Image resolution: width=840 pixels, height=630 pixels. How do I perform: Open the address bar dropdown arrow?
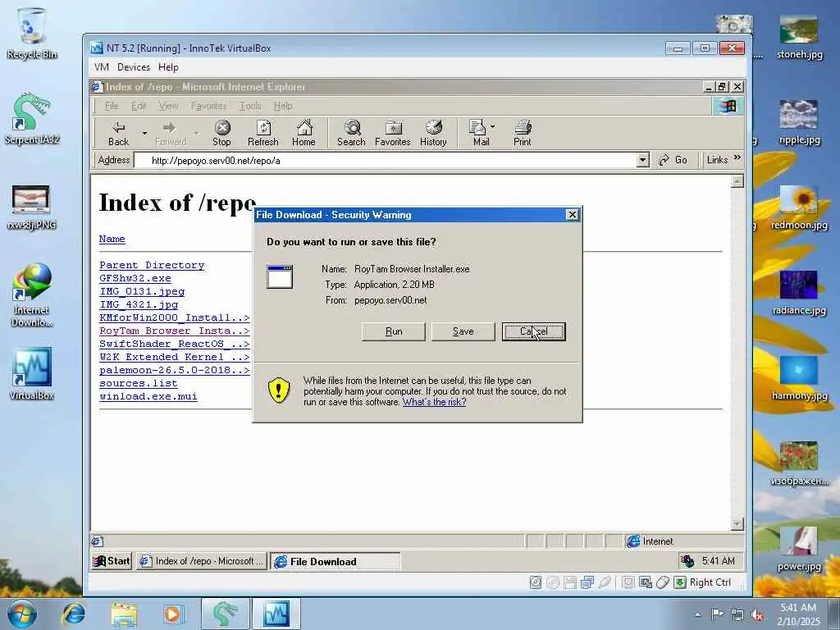point(643,160)
